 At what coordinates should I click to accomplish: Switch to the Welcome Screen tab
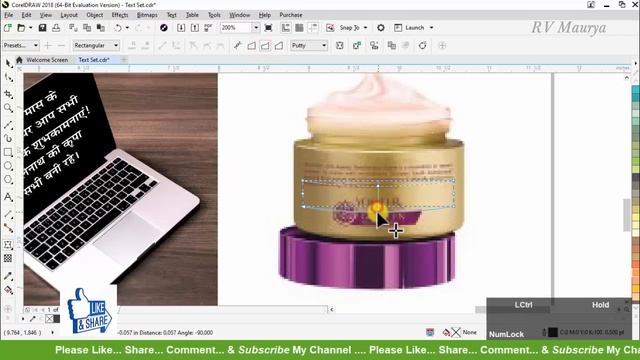pyautogui.click(x=47, y=60)
